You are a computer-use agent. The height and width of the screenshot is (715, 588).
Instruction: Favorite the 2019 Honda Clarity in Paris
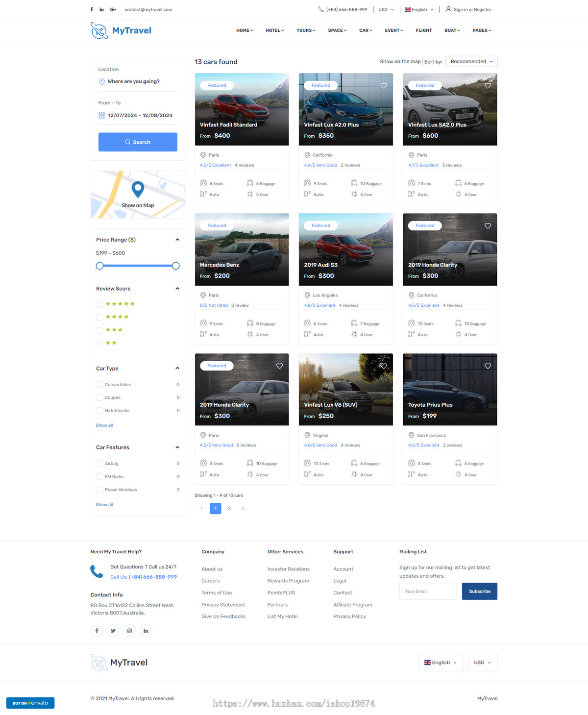280,366
